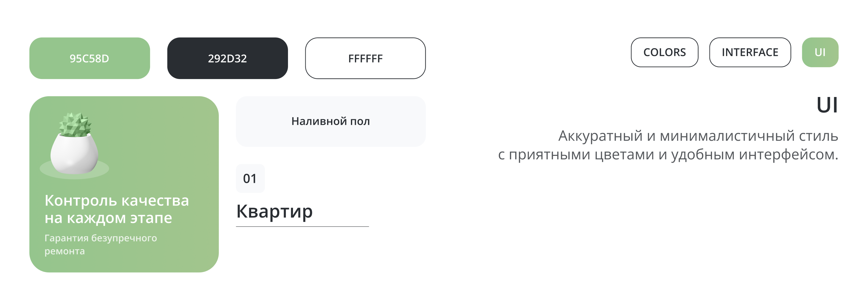Click the Аккуратный и минималистичный стиль line
The height and width of the screenshot is (295, 868).
tap(698, 136)
